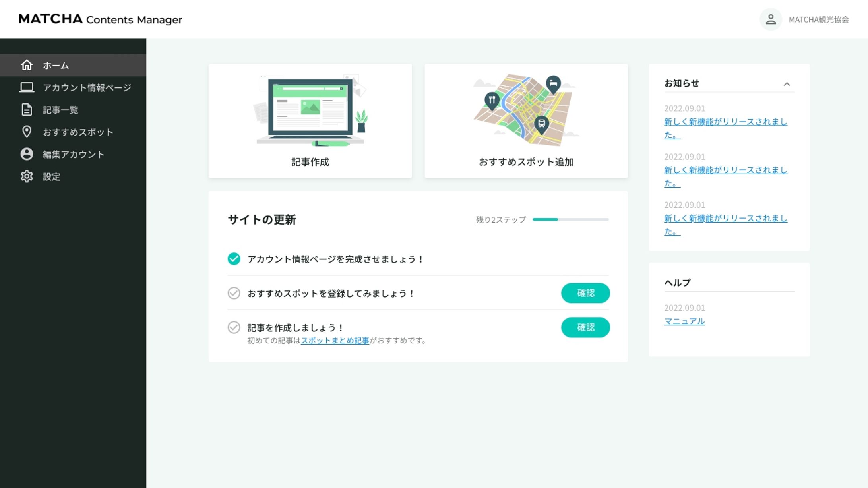The image size is (868, 488).
Task: Click the laptop icon for アカウント情報ページ
Action: click(27, 87)
